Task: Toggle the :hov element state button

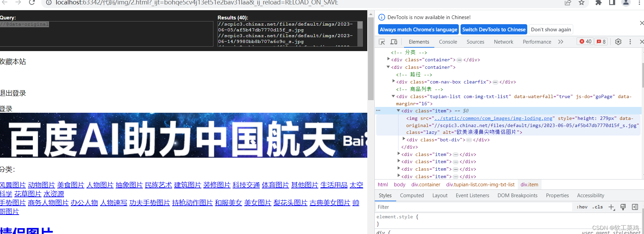Action: click(582, 207)
